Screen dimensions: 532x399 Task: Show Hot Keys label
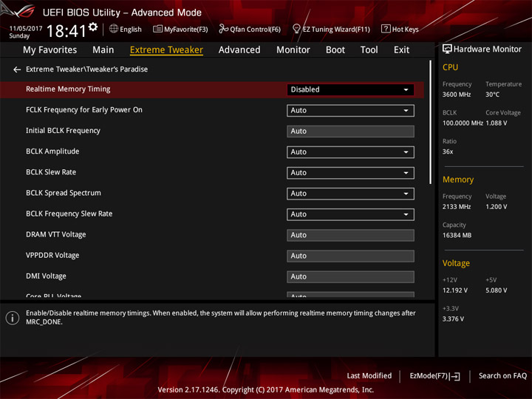[405, 30]
